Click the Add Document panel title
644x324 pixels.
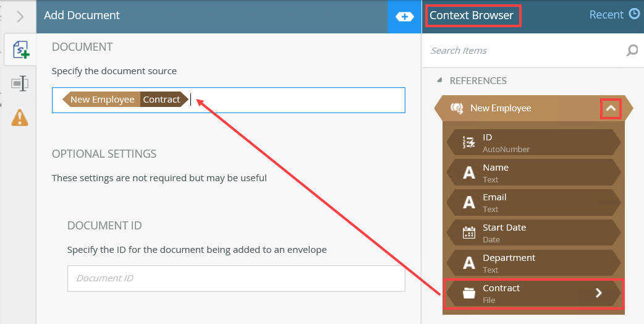(82, 15)
